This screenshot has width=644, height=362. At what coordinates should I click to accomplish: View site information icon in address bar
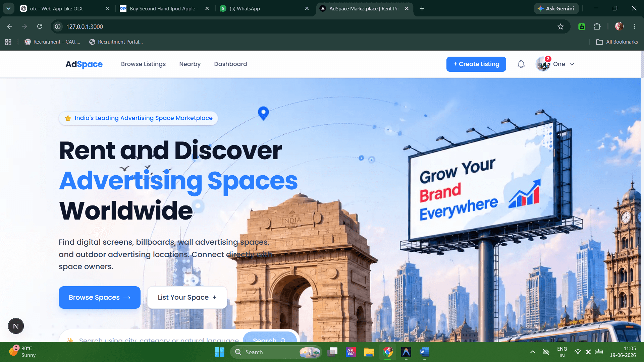[58, 26]
